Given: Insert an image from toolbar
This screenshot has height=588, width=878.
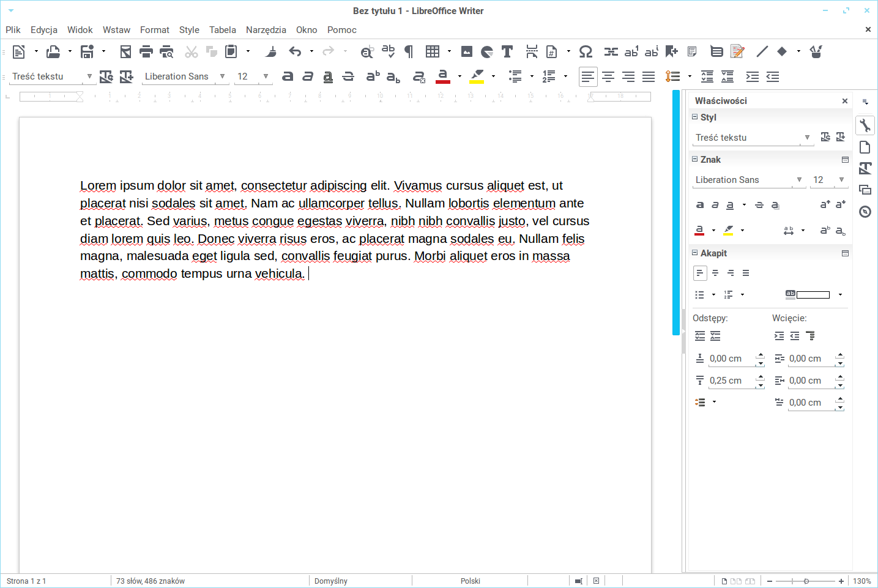Looking at the screenshot, I should [x=467, y=51].
